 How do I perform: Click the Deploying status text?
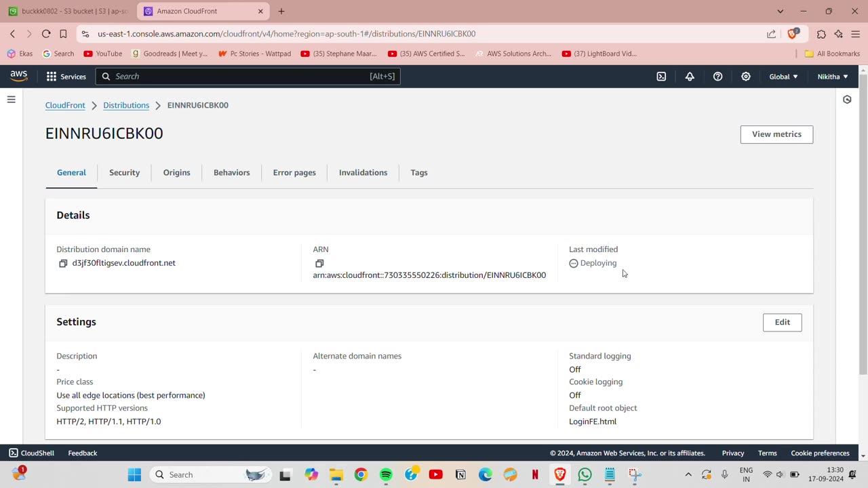(x=598, y=263)
